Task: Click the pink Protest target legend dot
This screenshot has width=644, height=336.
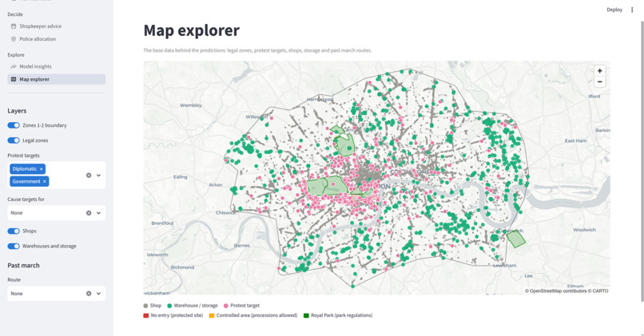Action: click(x=226, y=306)
